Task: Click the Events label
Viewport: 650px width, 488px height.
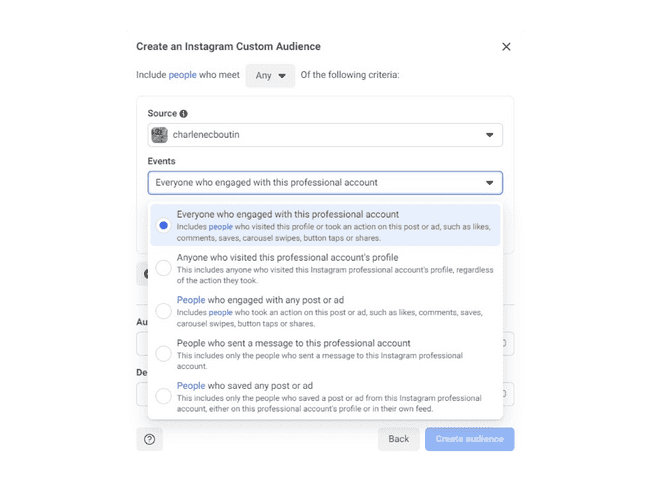Action: [161, 161]
